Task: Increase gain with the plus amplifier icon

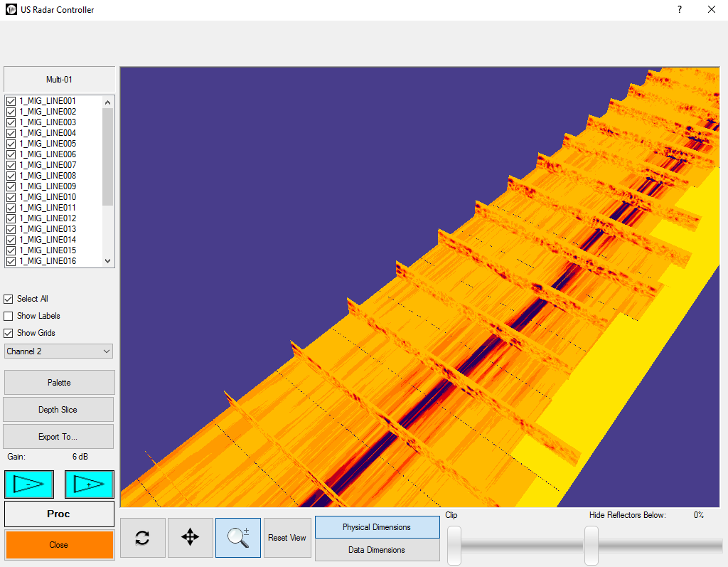Action: point(90,484)
